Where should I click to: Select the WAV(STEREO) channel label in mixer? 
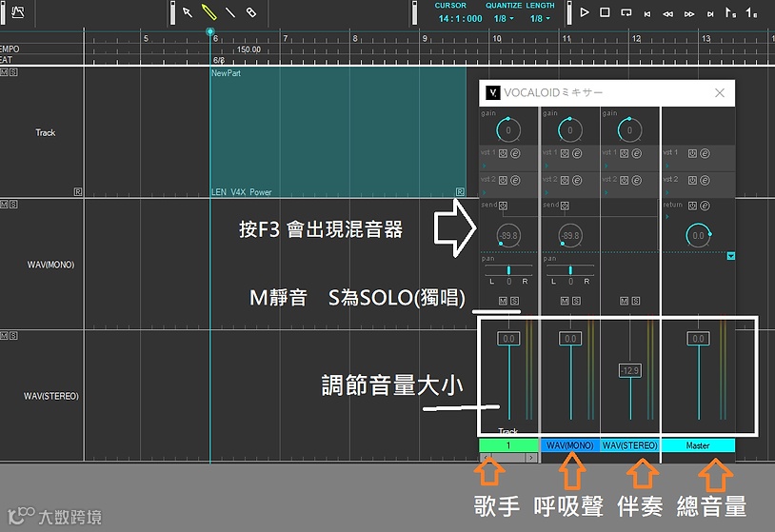tap(629, 445)
